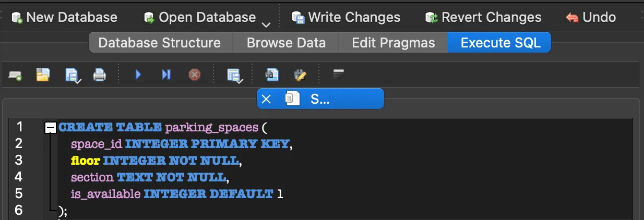Click the New Database button

pyautogui.click(x=64, y=17)
